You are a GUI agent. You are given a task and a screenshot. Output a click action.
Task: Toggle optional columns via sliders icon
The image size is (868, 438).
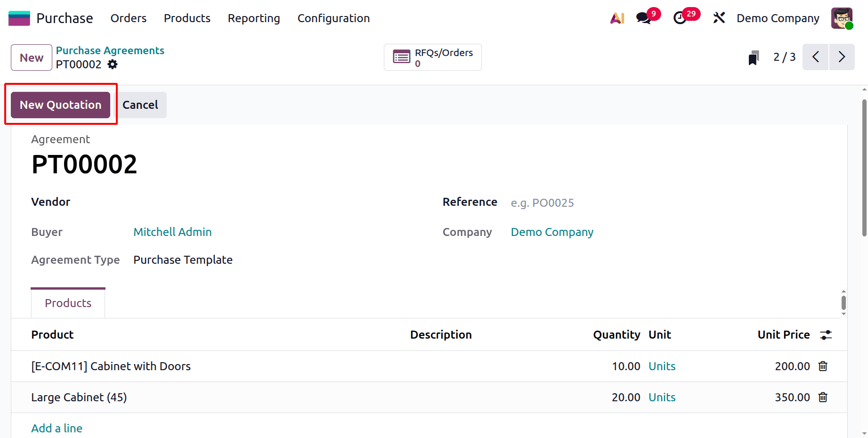pos(826,334)
